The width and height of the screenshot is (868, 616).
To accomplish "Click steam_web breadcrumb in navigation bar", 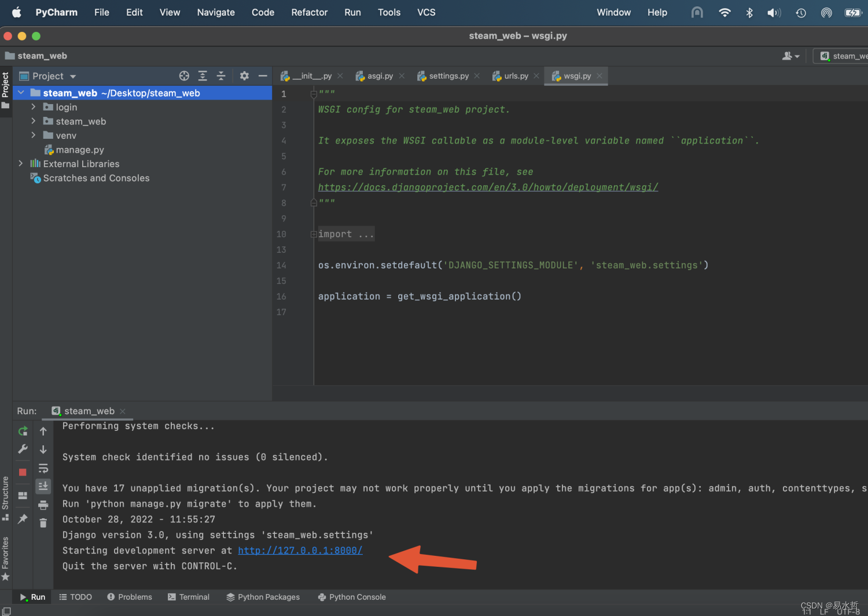I will tap(36, 56).
